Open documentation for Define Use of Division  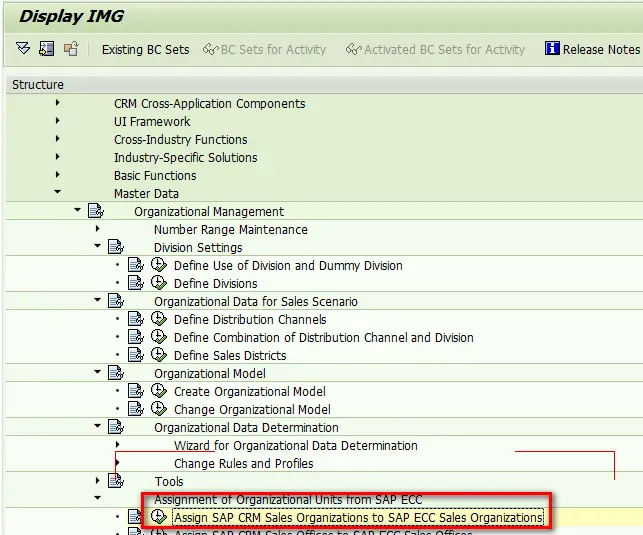tap(136, 265)
